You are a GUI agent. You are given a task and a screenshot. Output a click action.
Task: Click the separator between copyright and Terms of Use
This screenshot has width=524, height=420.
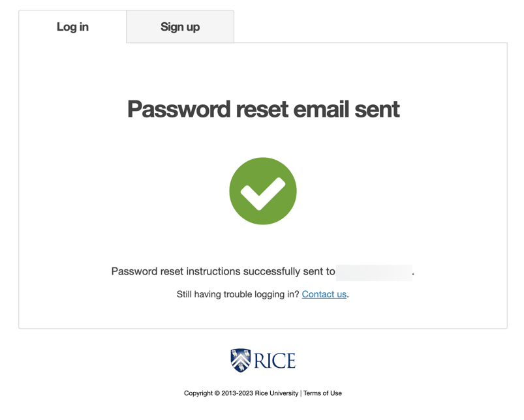tap(301, 393)
